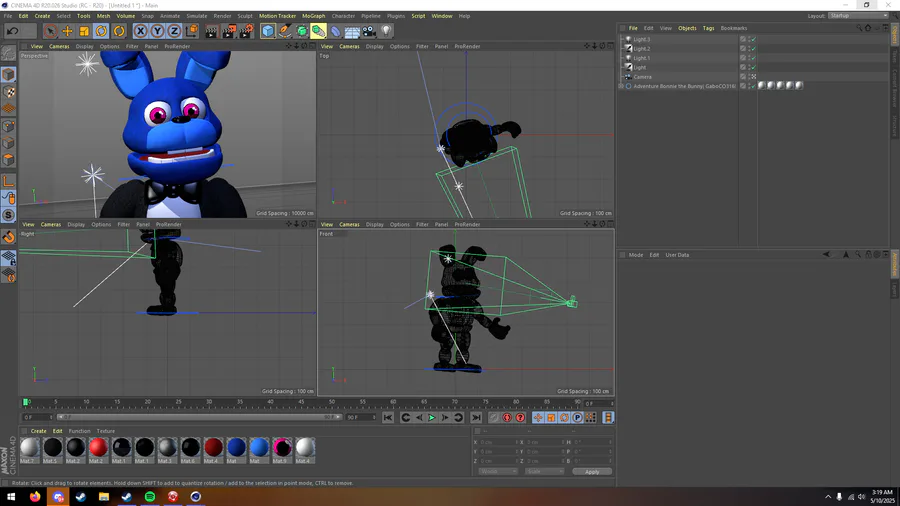
Task: Open Perspective viewport Cameras menu
Action: [x=59, y=46]
